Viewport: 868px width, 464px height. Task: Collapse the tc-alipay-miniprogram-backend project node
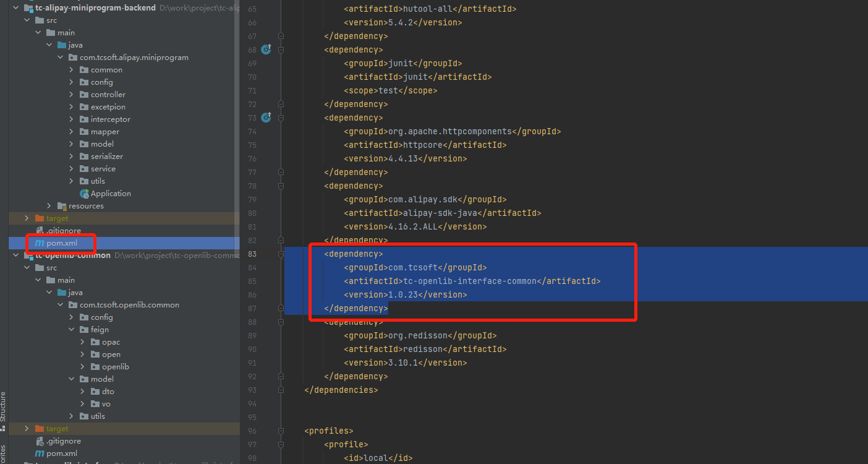[x=15, y=8]
